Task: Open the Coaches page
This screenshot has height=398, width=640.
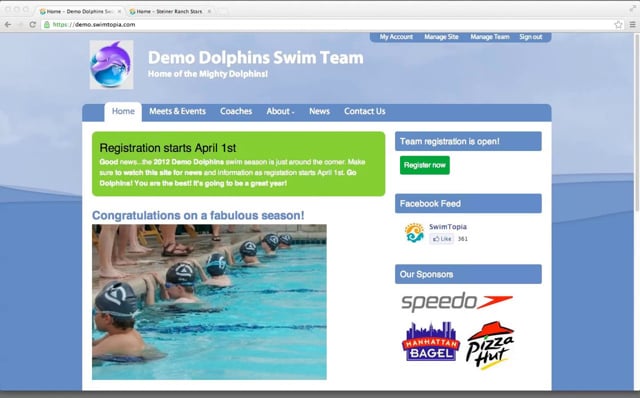Action: pyautogui.click(x=236, y=111)
